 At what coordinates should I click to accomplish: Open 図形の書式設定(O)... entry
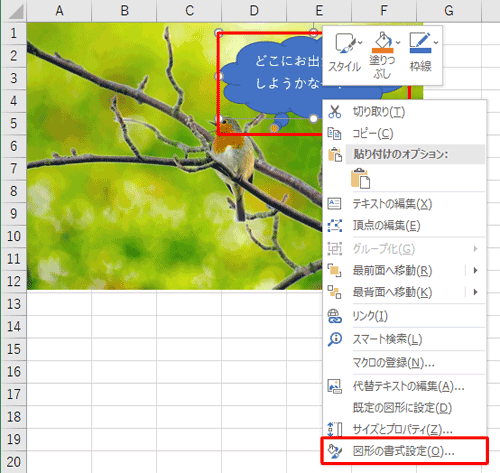coord(404,451)
